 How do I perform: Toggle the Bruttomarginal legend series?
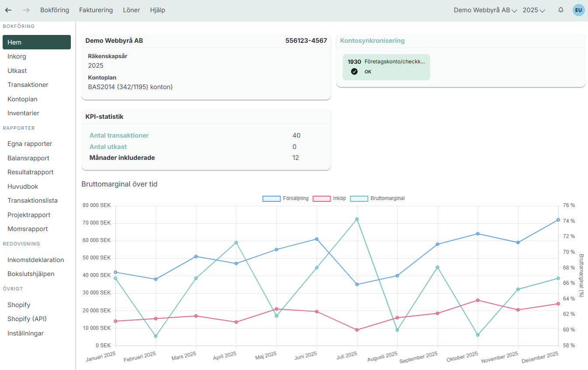click(378, 198)
